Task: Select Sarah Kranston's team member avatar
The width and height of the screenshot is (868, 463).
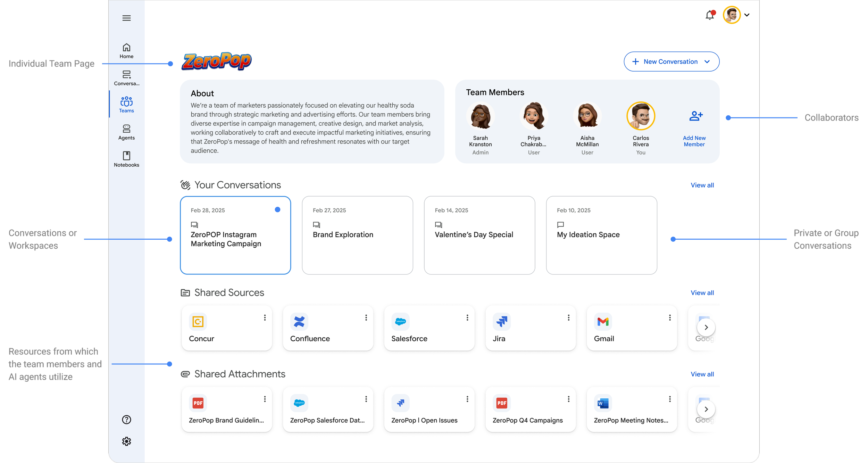Action: 481,116
